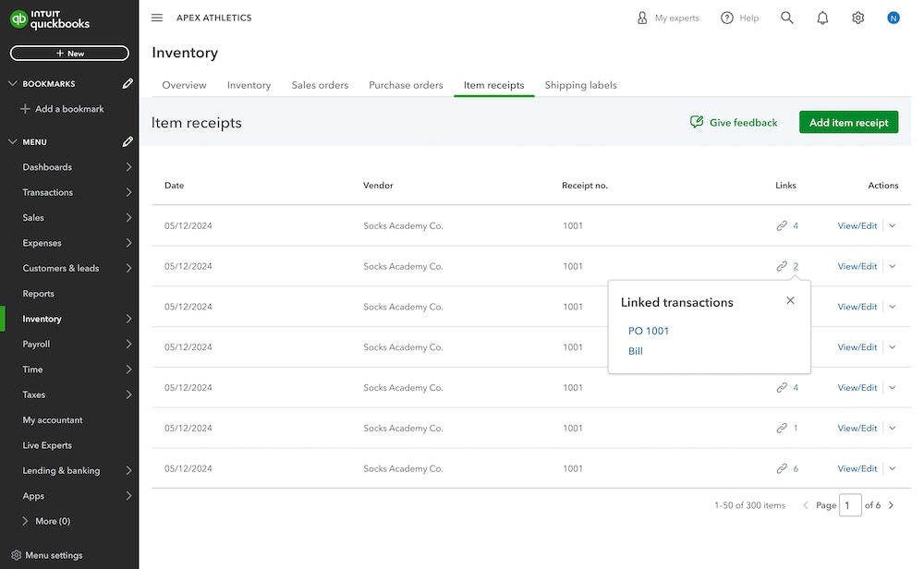Image resolution: width=924 pixels, height=569 pixels.
Task: Open the QuickBooks settings gear
Action: [x=857, y=17]
